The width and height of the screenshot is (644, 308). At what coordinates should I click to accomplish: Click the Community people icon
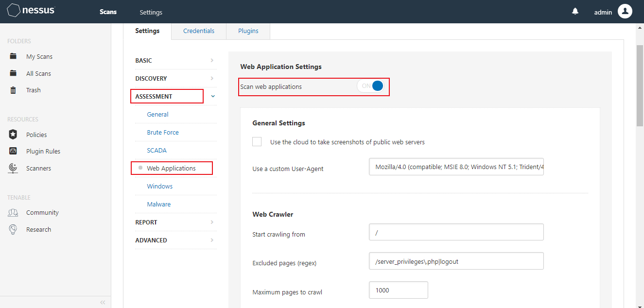tap(14, 212)
